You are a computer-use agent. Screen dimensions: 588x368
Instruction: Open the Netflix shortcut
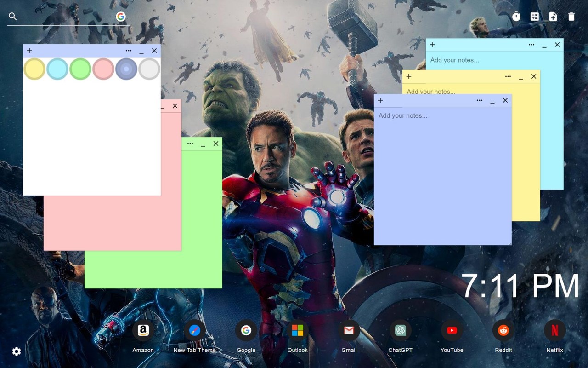(555, 330)
